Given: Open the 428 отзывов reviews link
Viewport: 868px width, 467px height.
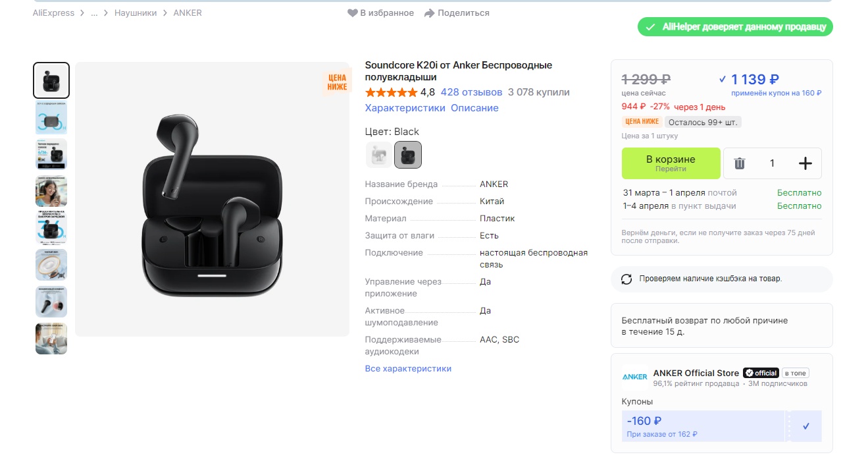Looking at the screenshot, I should point(471,92).
